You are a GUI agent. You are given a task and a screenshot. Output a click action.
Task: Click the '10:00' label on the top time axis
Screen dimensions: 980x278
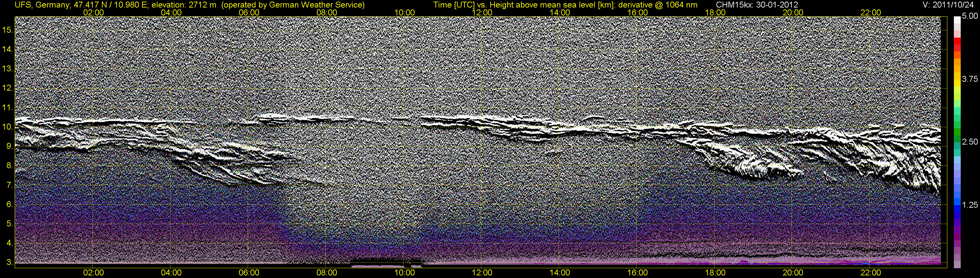[404, 12]
